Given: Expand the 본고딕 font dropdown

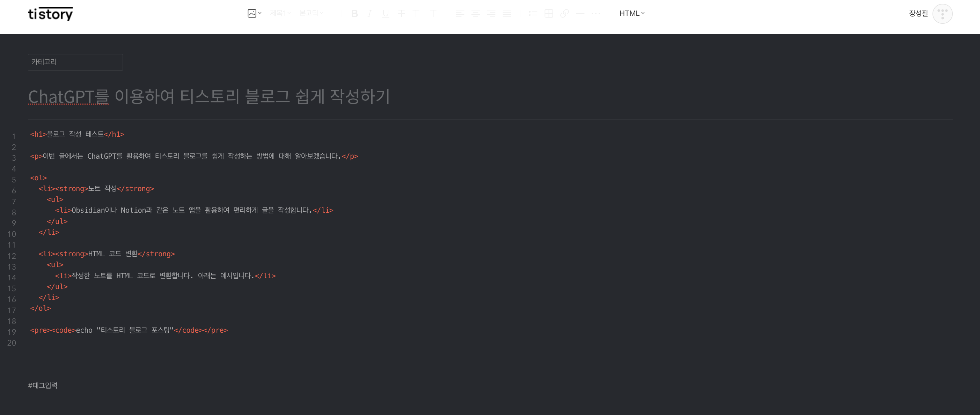Looking at the screenshot, I should point(311,13).
